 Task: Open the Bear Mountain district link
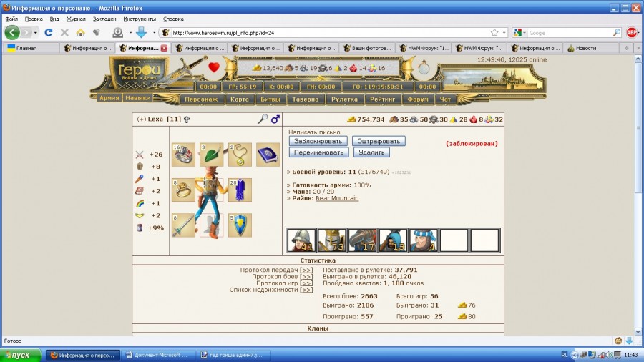pyautogui.click(x=337, y=198)
